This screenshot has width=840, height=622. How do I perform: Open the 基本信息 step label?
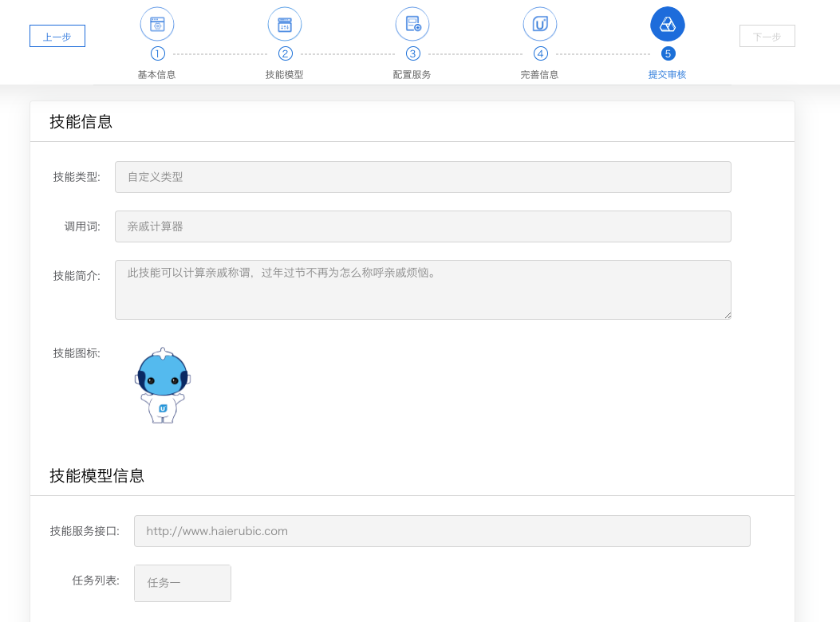coord(157,75)
